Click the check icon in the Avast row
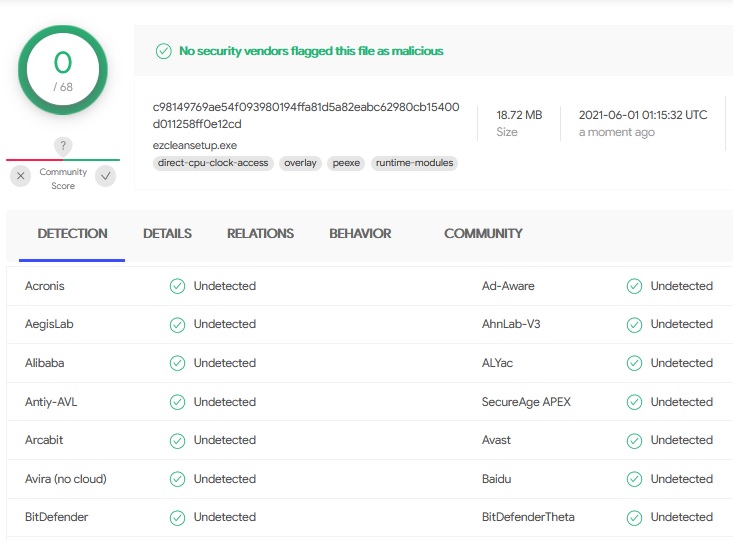Image resolution: width=733 pixels, height=541 pixels. pos(634,440)
